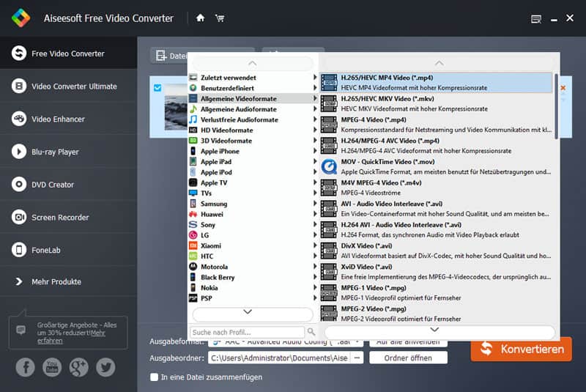Image resolution: width=586 pixels, height=392 pixels.
Task: Click the DivX Video format icon
Action: click(329, 251)
